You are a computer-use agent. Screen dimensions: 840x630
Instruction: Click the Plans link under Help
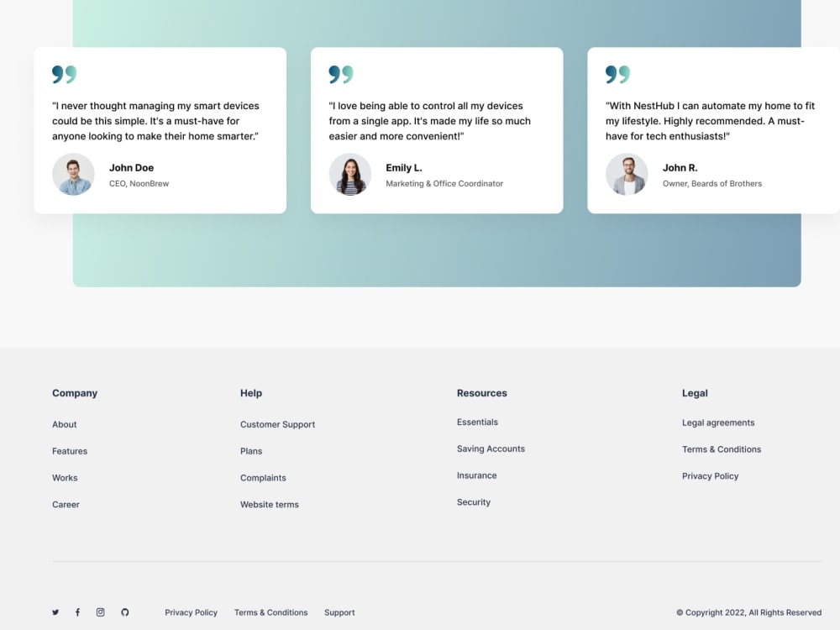point(251,451)
